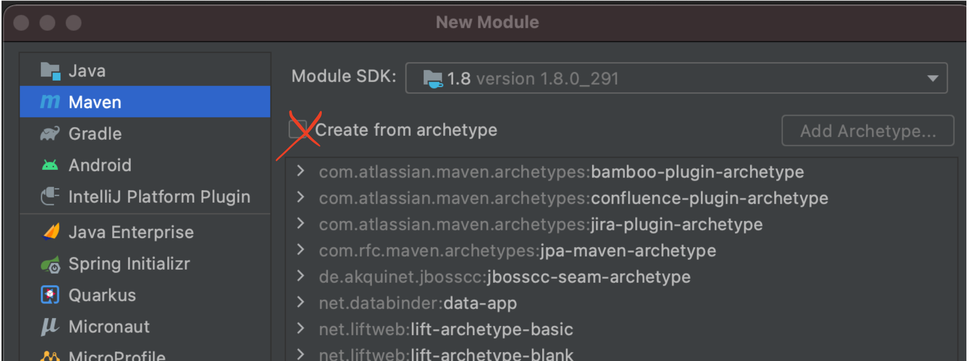Click the IntelliJ Platform Plugin plug icon

pyautogui.click(x=50, y=196)
